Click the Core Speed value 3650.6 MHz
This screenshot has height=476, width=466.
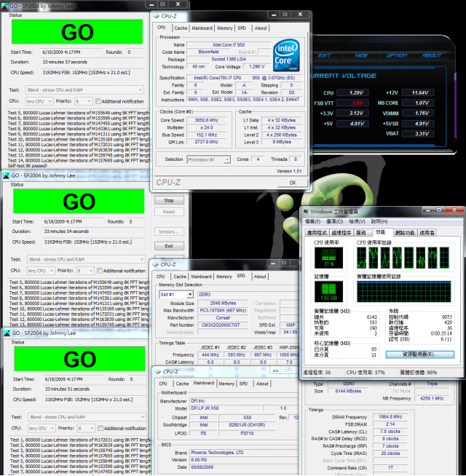[x=207, y=120]
